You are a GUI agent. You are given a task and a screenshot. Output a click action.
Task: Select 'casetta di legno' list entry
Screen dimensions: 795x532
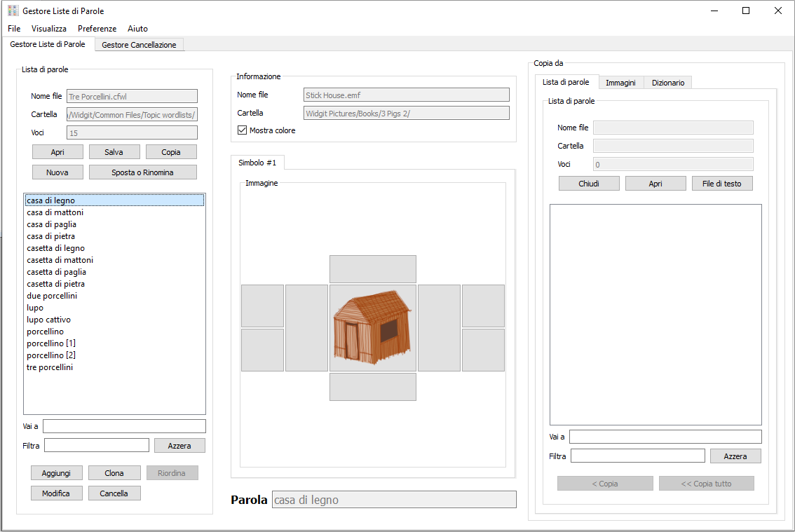[114, 248]
